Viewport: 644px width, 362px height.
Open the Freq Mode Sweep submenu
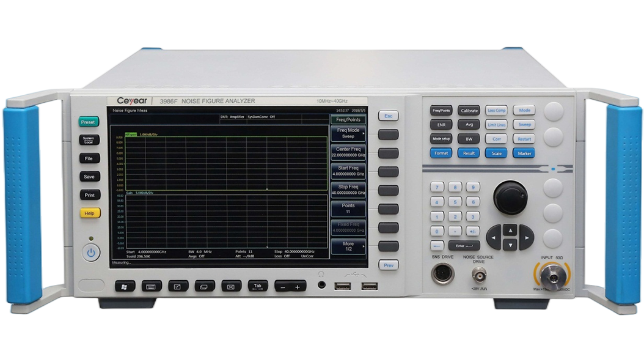348,133
